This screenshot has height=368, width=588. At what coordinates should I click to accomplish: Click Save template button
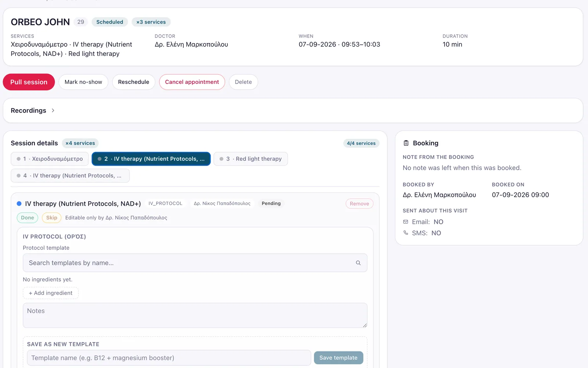(x=338, y=358)
